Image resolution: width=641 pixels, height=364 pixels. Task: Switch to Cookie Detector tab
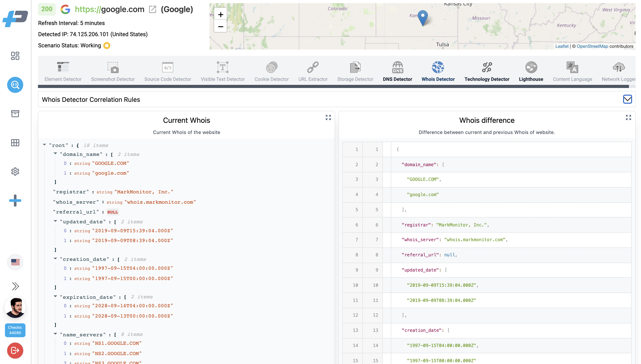coord(272,72)
